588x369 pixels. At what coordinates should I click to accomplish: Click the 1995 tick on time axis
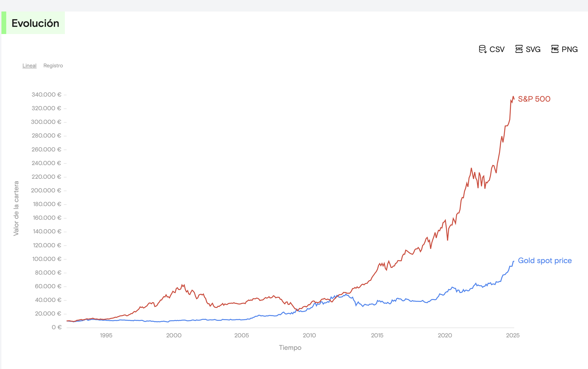(x=106, y=335)
